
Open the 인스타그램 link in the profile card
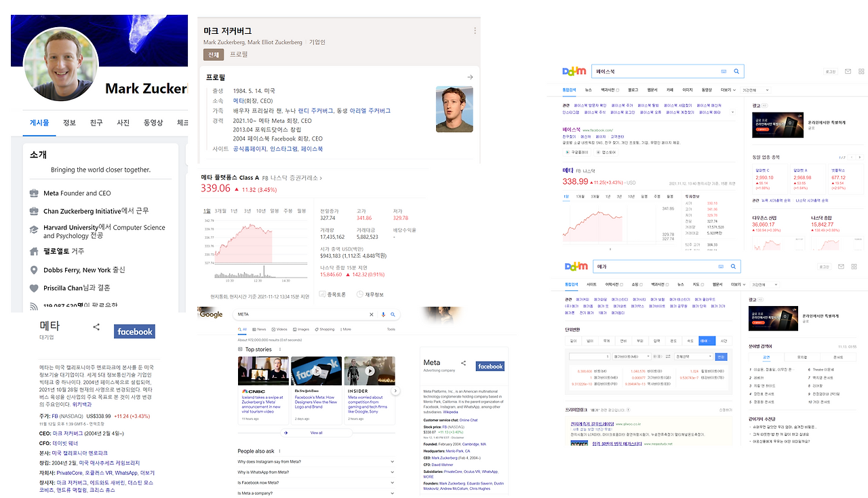[283, 149]
